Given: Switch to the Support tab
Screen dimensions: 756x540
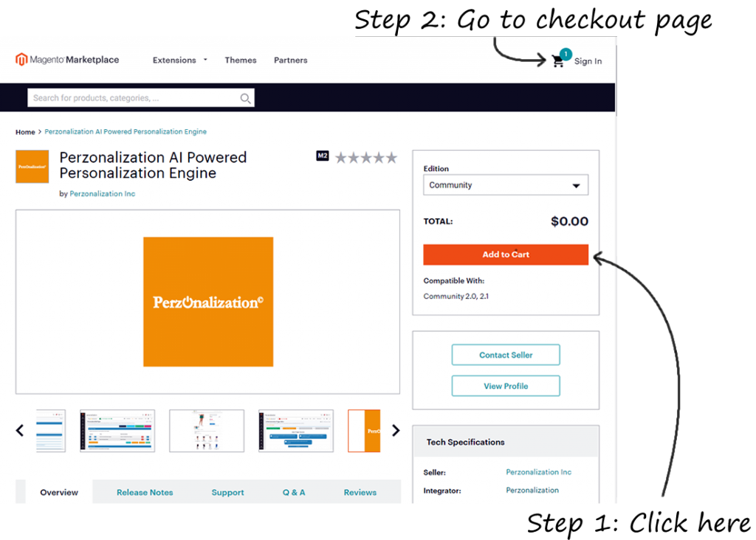Looking at the screenshot, I should pyautogui.click(x=227, y=492).
